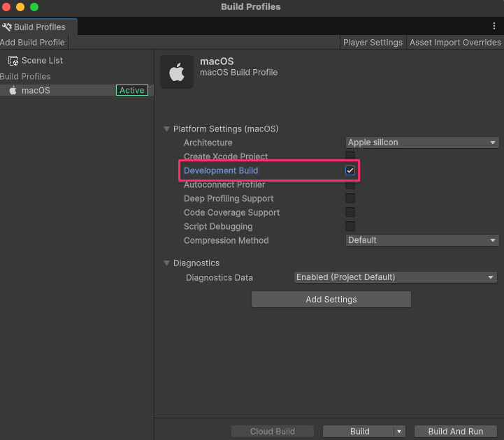Open the kebab menu in the tab bar
504x440 pixels.
494,26
